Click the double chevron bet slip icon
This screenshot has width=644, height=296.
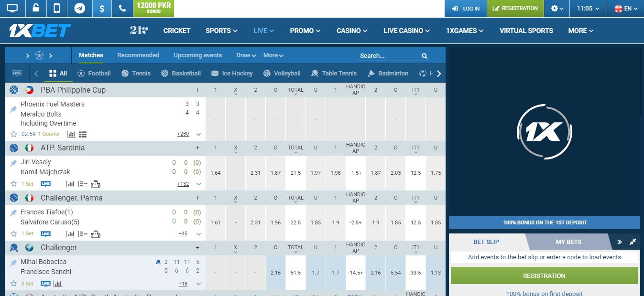coord(620,242)
